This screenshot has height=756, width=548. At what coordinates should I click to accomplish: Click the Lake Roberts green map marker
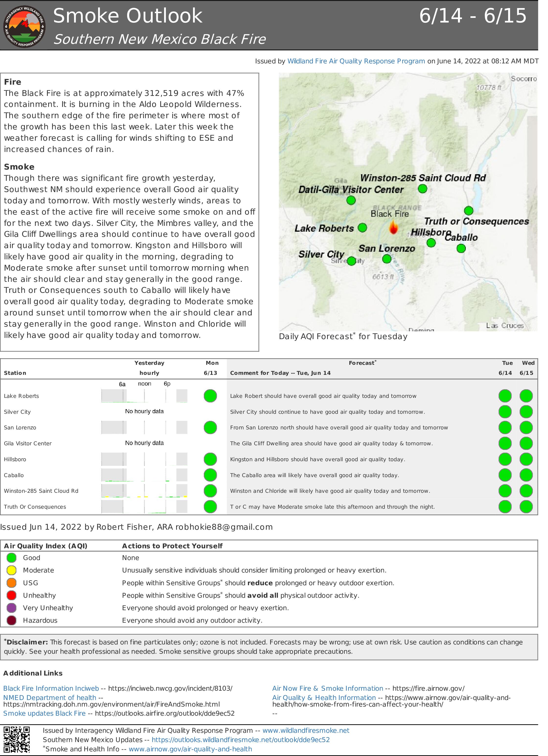click(362, 228)
